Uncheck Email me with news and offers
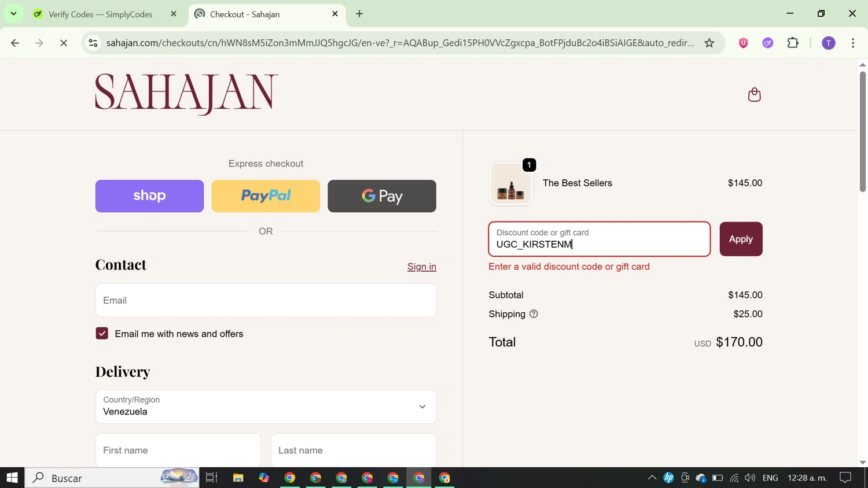This screenshot has height=488, width=868. point(102,334)
